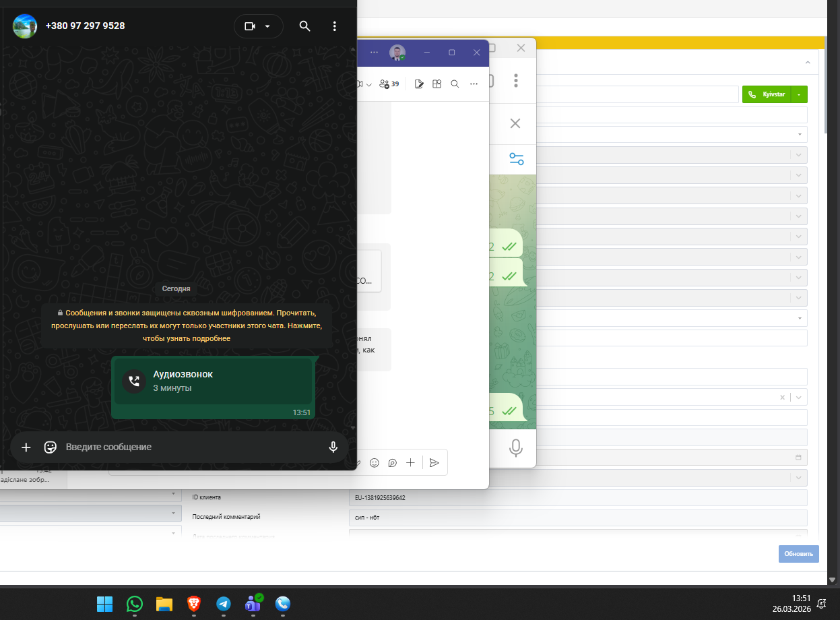840x620 pixels.
Task: Close the Telegram search bar with X
Action: pyautogui.click(x=515, y=123)
